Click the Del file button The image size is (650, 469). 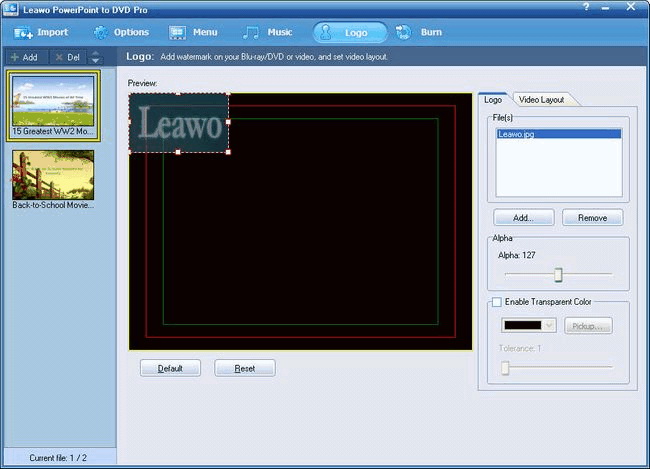(67, 58)
